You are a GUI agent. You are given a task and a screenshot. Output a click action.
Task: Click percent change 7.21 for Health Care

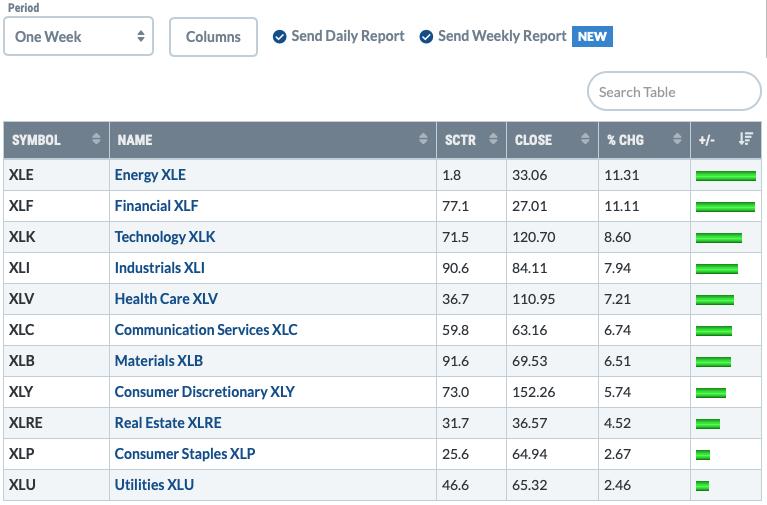tap(617, 299)
